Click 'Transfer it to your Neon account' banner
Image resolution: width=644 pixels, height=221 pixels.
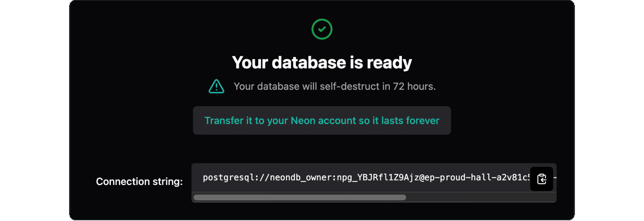point(322,121)
